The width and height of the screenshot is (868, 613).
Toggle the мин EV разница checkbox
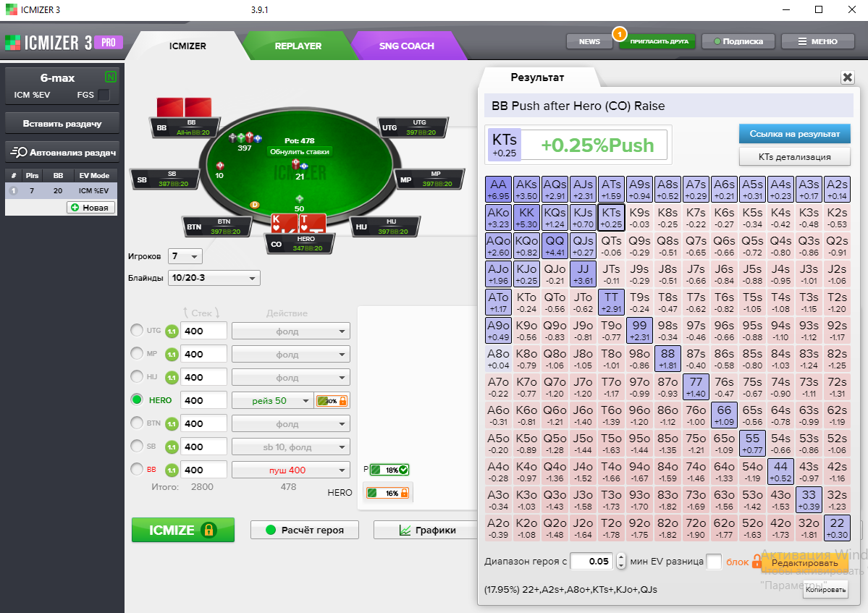click(714, 562)
